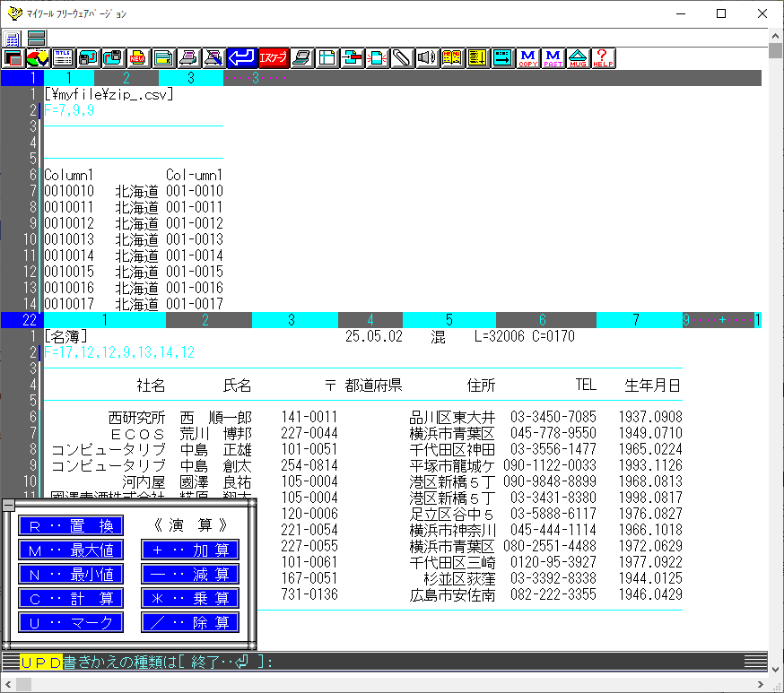
Task: Select the 加算 addition operation
Action: [x=189, y=550]
